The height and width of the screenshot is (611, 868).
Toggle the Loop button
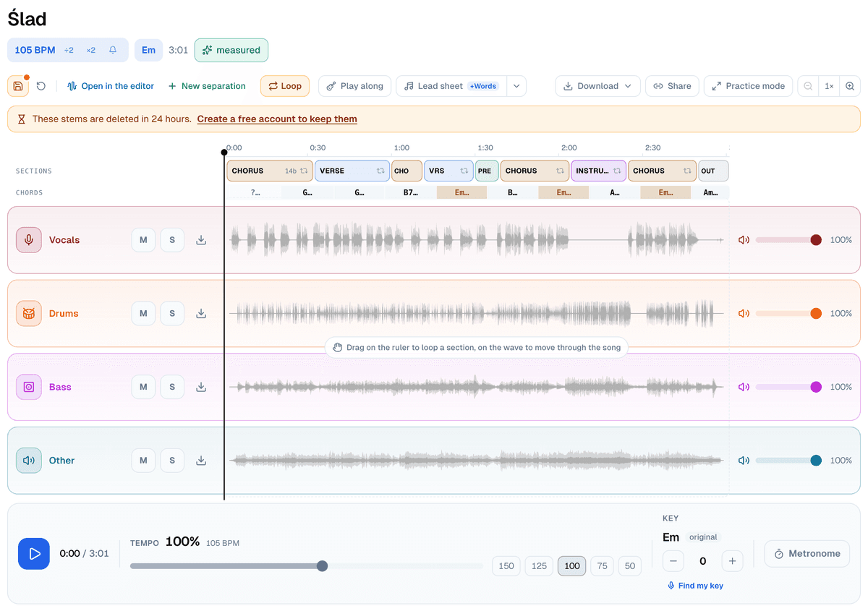pyautogui.click(x=285, y=86)
